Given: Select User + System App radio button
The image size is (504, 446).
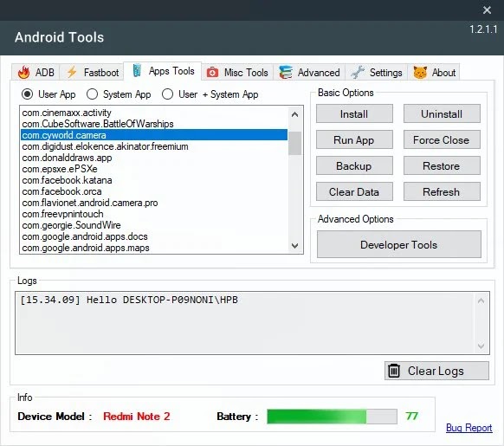Looking at the screenshot, I should click(x=167, y=94).
